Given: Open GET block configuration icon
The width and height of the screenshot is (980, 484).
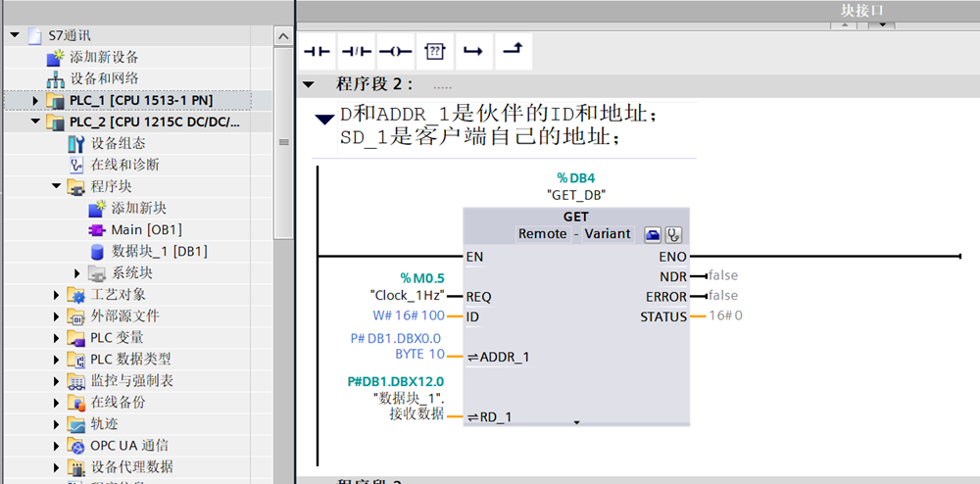Looking at the screenshot, I should click(x=653, y=234).
